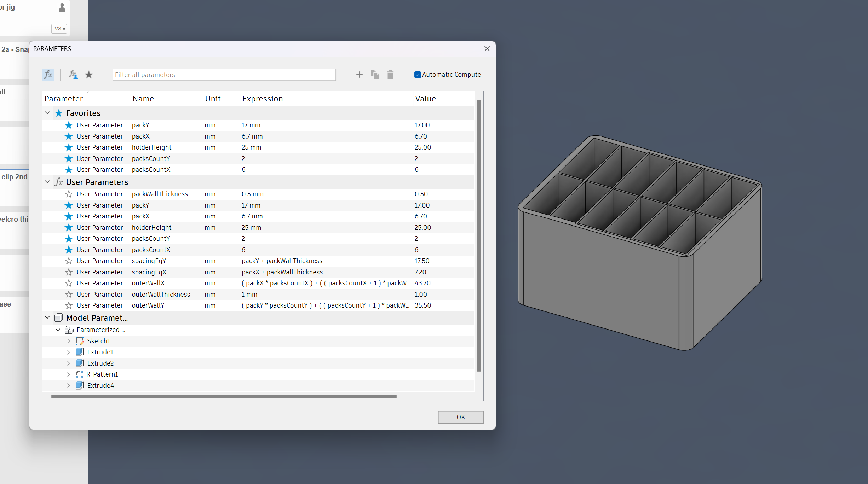Viewport: 868px width, 484px height.
Task: Click the Filter all parameters field
Action: (x=224, y=75)
